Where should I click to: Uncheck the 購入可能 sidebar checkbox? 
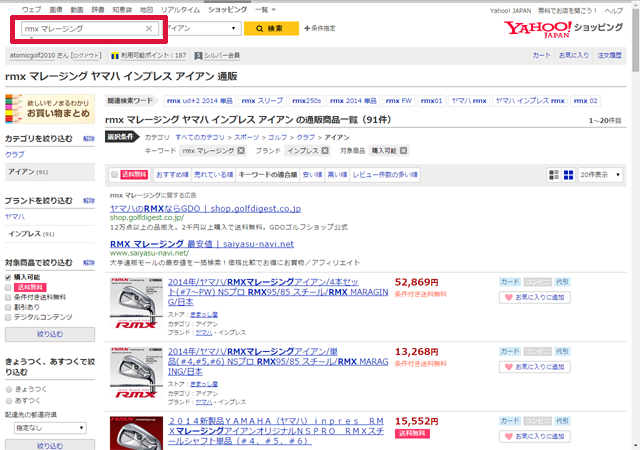pos(8,277)
